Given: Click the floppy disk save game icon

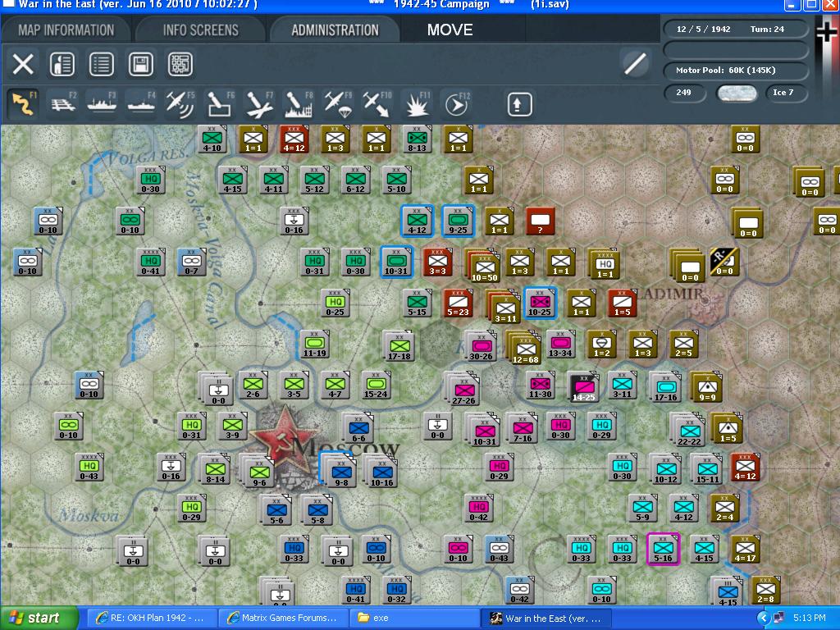Looking at the screenshot, I should [x=141, y=64].
